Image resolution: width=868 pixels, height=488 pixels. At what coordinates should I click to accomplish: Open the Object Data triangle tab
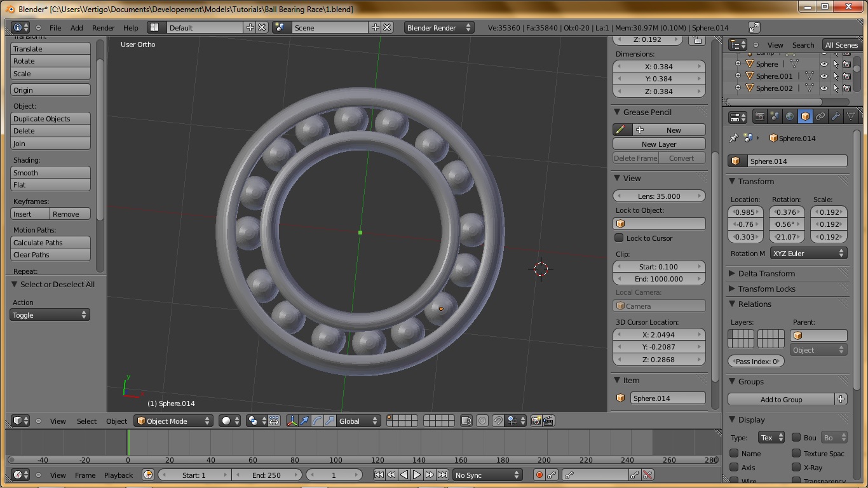point(850,117)
